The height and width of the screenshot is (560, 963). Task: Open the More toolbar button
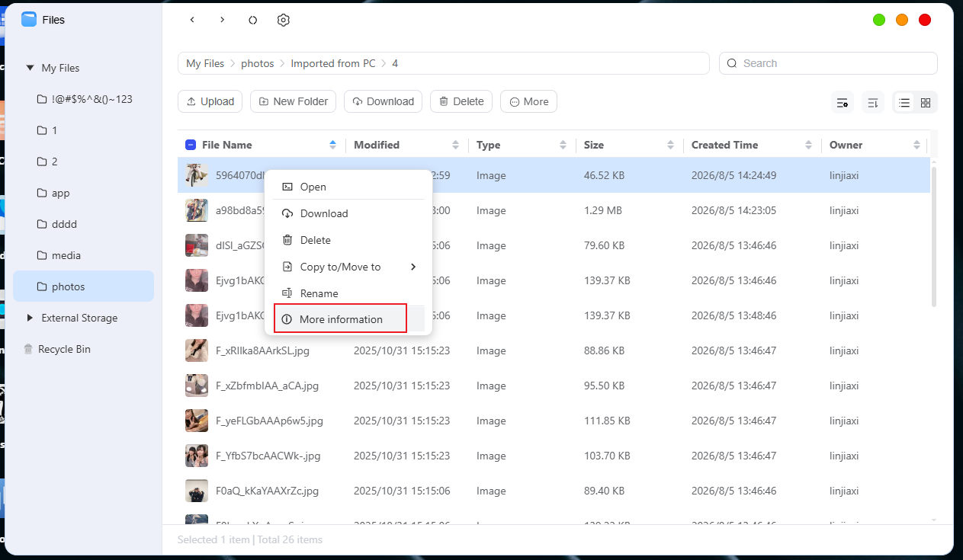pyautogui.click(x=528, y=101)
